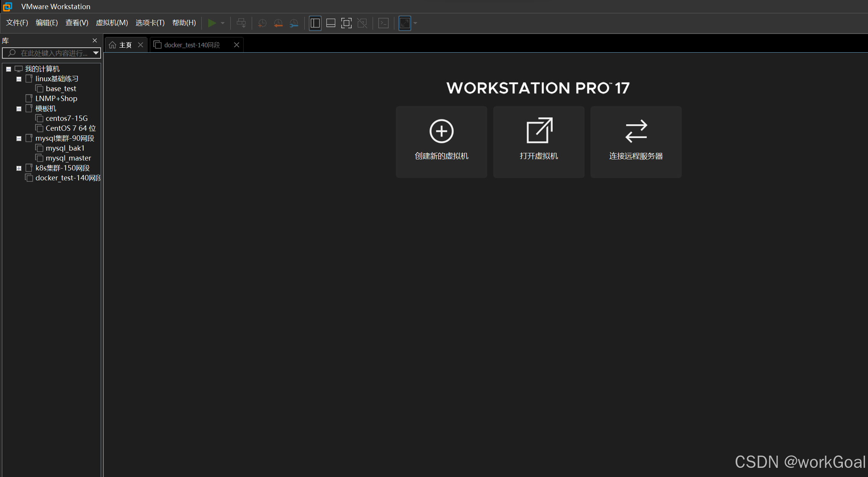Viewport: 868px width, 477px height.
Task: Collapse the mysql集群-90网段 folder
Action: [19, 138]
